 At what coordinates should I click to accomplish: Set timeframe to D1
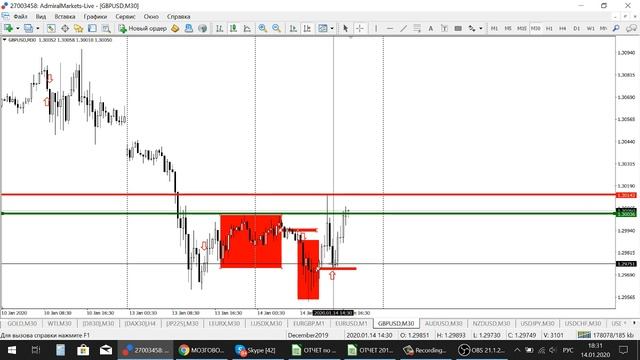(576, 28)
